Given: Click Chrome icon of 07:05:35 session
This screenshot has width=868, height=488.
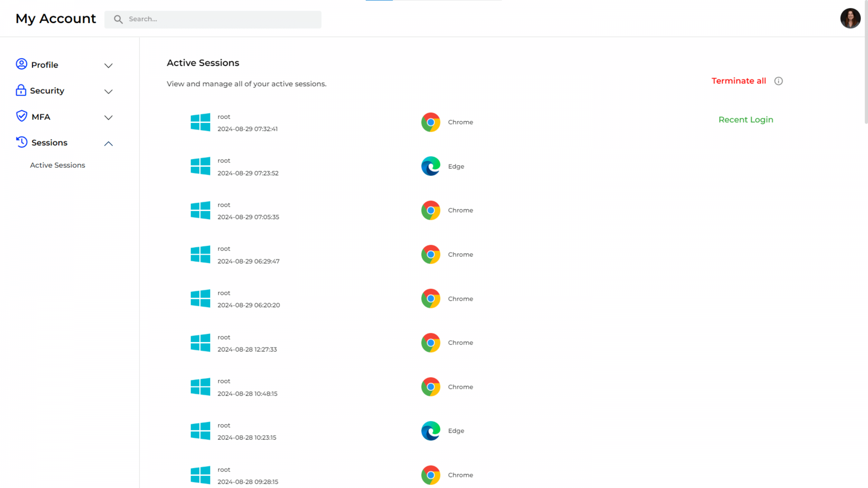Looking at the screenshot, I should pos(431,210).
